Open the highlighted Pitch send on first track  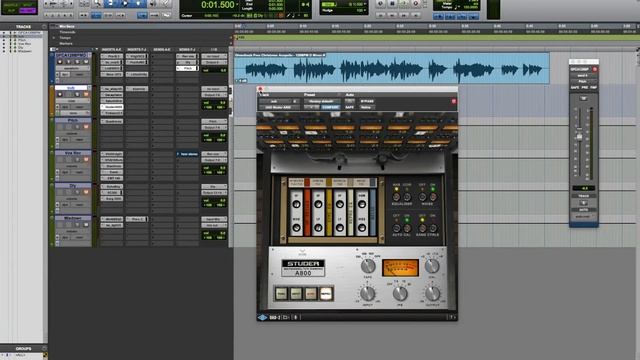click(x=187, y=68)
